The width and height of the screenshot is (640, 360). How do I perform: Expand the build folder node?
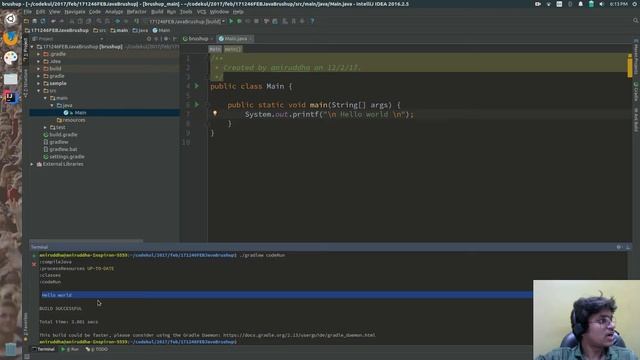click(39, 69)
